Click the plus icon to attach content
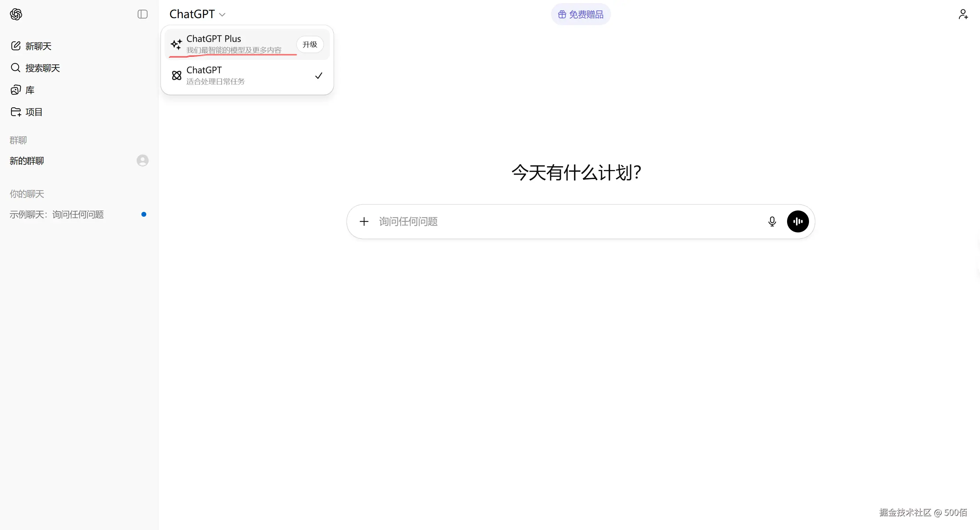This screenshot has height=530, width=980. 364,221
